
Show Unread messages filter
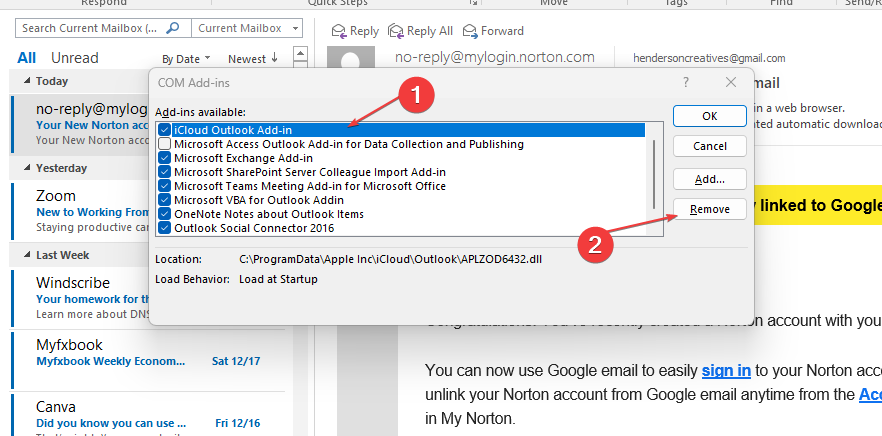tap(74, 58)
